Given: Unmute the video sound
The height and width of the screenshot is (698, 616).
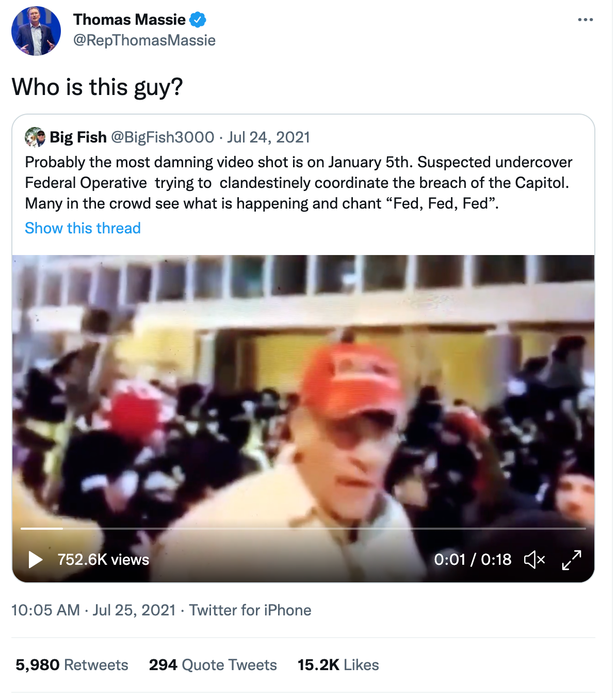Looking at the screenshot, I should [x=534, y=559].
